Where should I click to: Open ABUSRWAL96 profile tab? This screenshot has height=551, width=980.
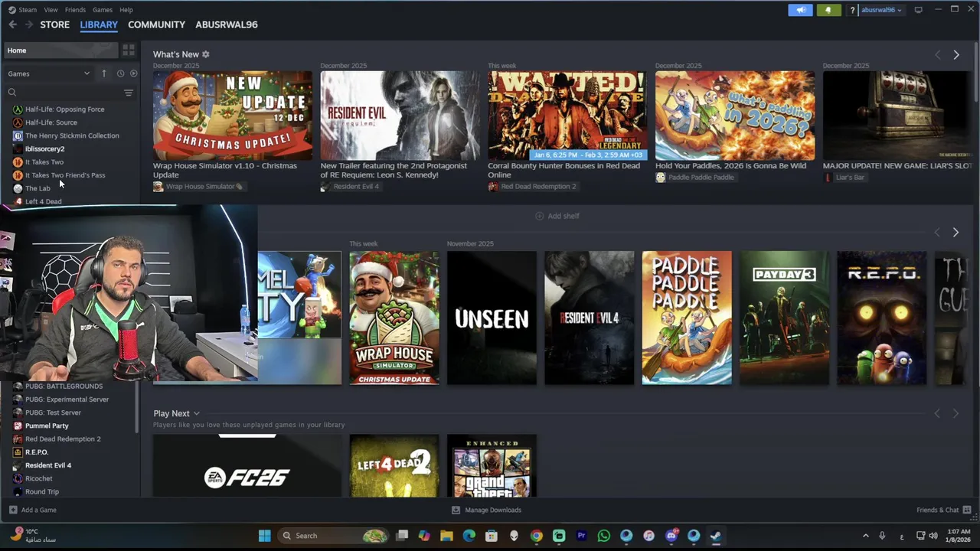[x=226, y=24]
